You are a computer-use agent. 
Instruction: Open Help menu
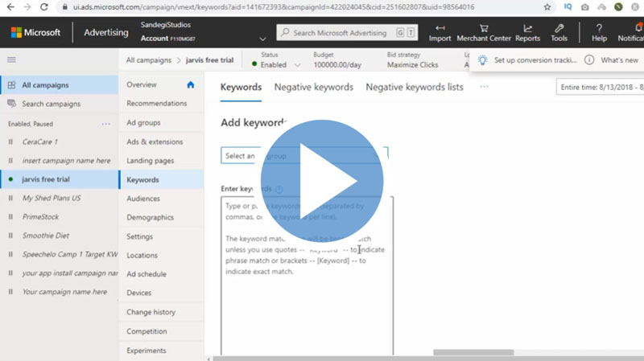click(x=599, y=33)
